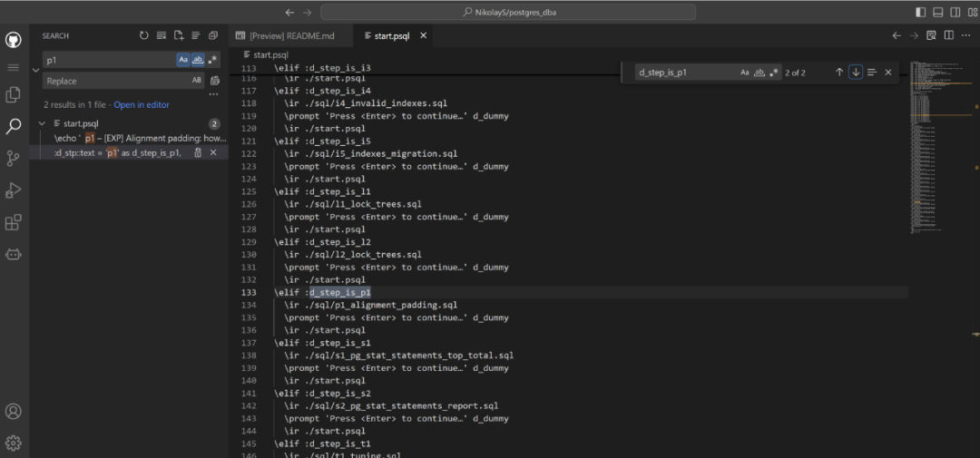980x458 pixels.
Task: Toggle the bottom panel
Action: (937, 12)
